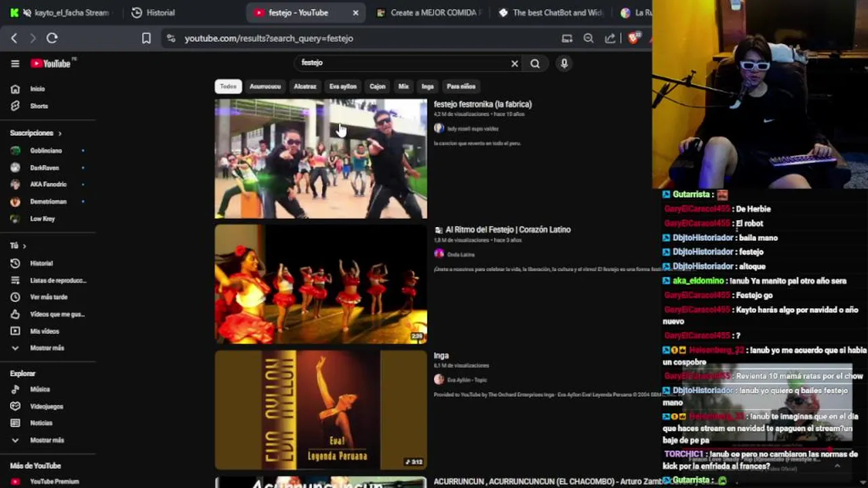Select the Inga filter chip
This screenshot has height=488, width=868.
pos(427,87)
